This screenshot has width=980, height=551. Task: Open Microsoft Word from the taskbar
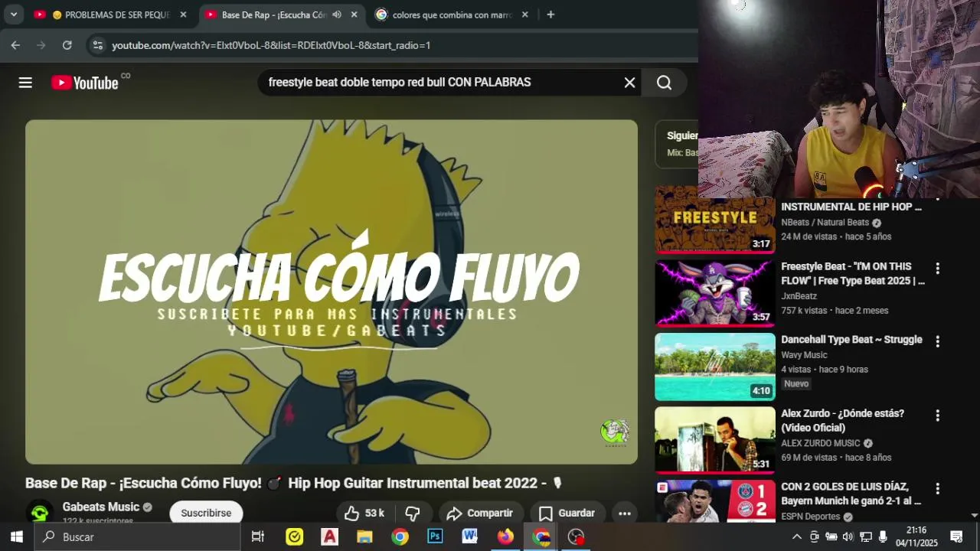click(x=470, y=536)
